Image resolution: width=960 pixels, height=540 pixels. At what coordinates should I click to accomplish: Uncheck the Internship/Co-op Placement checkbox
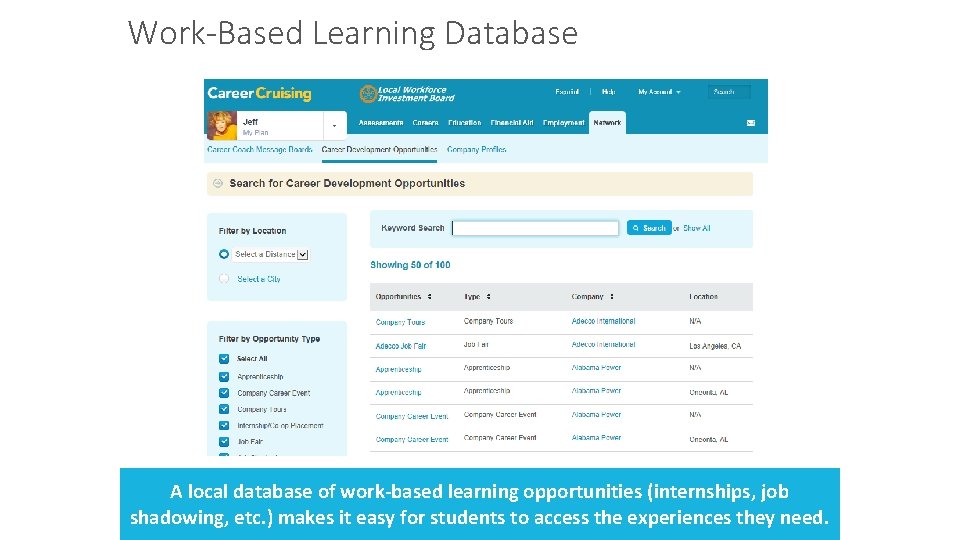point(224,426)
